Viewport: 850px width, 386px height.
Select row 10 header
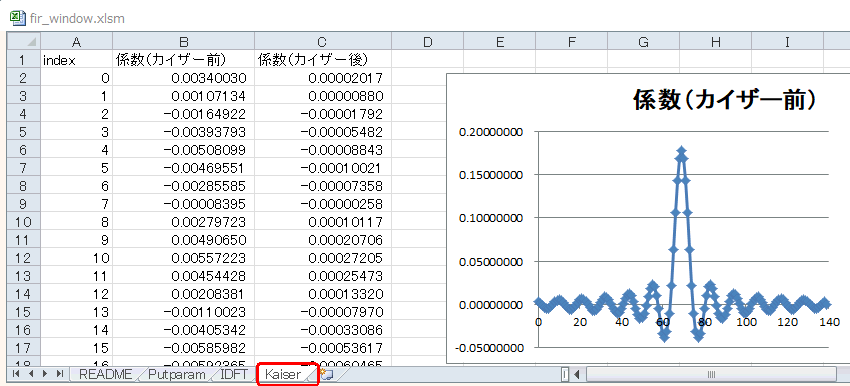point(24,221)
